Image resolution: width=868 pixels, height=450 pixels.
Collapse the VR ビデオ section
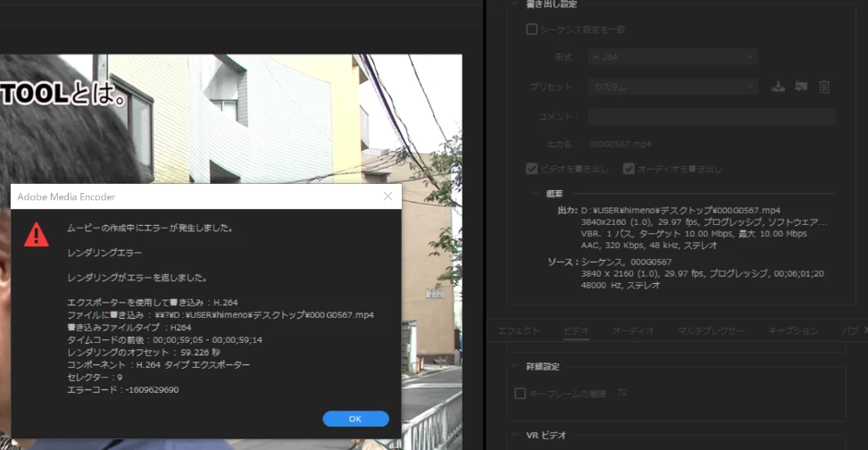pyautogui.click(x=514, y=435)
